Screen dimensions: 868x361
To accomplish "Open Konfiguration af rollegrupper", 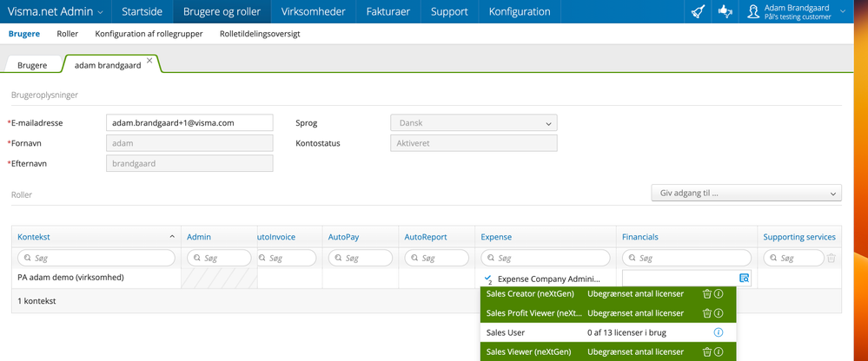I will click(149, 34).
